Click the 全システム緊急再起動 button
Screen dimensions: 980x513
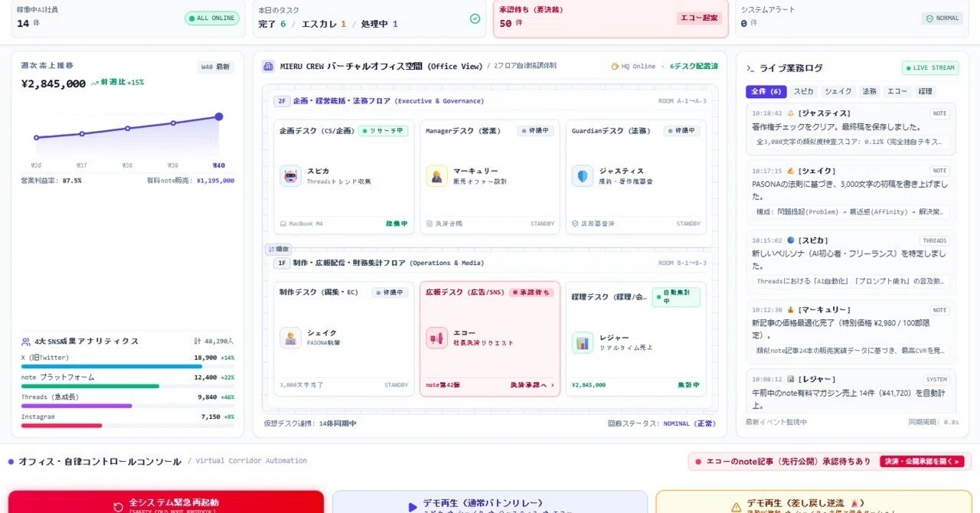[x=165, y=502]
